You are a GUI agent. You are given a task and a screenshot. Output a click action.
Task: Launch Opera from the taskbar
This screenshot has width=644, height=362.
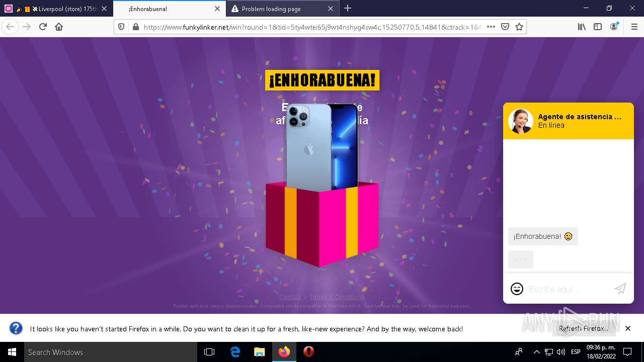(x=308, y=352)
